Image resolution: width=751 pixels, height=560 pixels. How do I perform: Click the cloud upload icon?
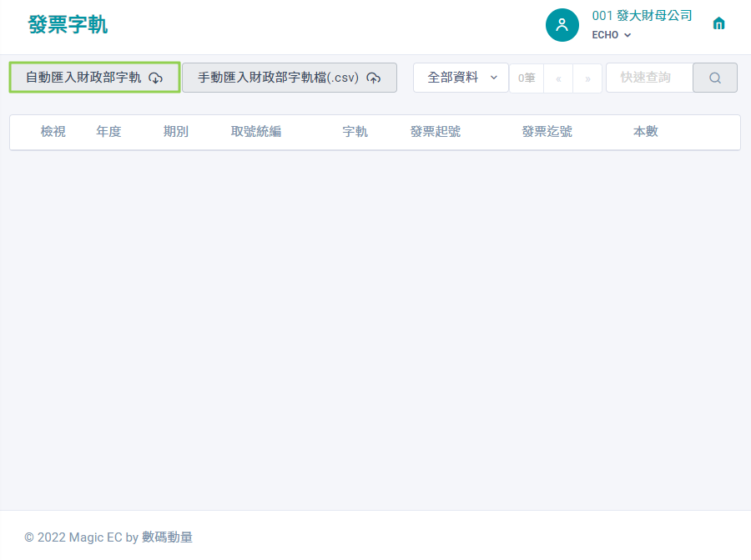(374, 78)
